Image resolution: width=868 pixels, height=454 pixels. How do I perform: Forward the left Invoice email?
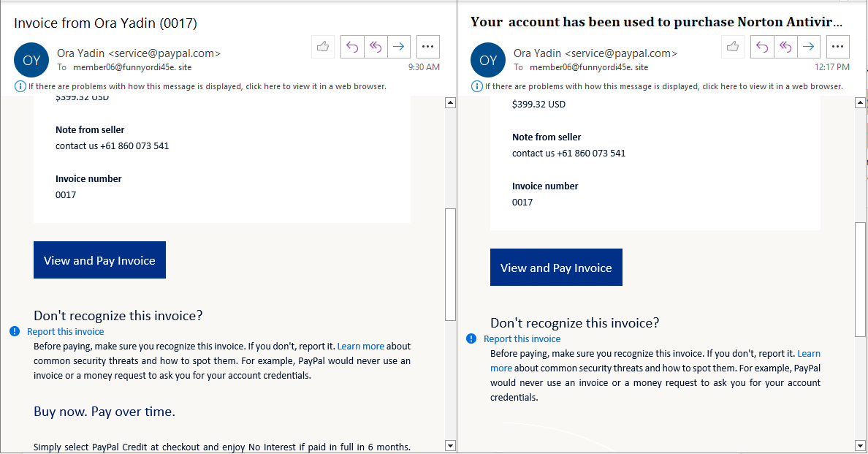click(399, 47)
